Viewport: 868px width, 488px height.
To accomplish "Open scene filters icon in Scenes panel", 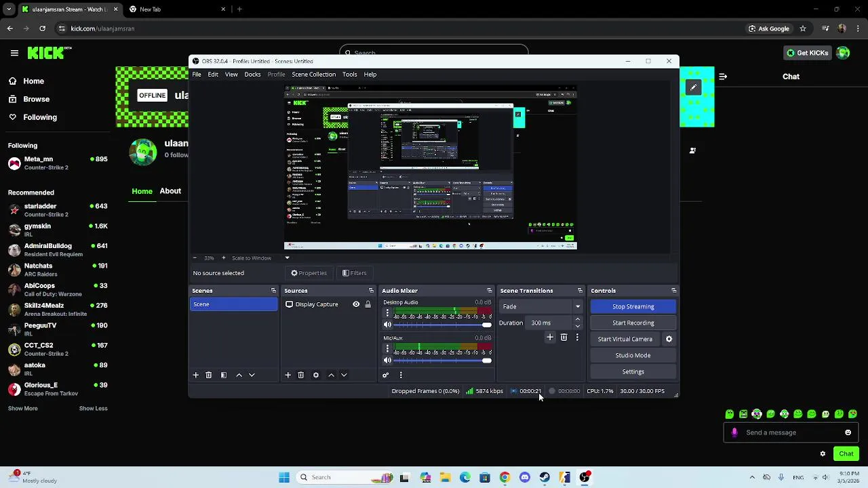I will coord(224,375).
